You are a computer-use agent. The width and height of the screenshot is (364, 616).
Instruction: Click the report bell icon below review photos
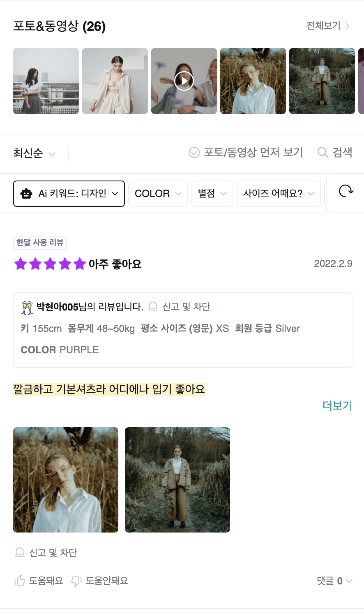tap(20, 552)
